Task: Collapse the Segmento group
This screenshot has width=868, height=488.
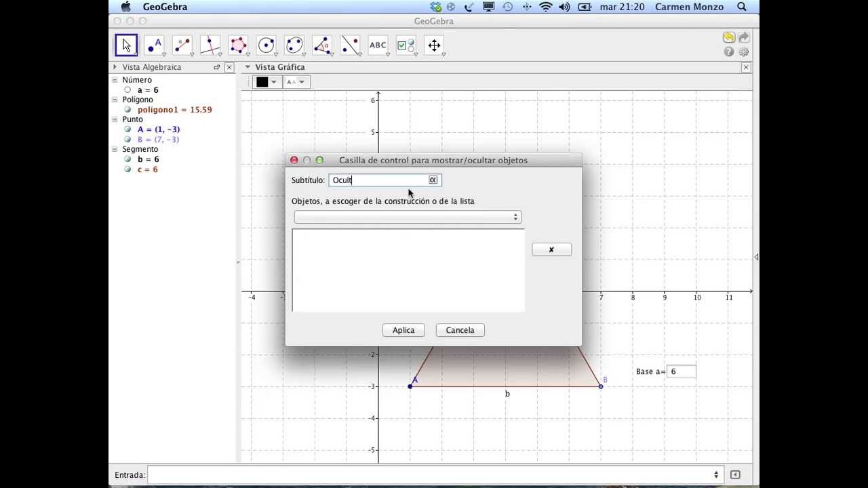Action: pyautogui.click(x=115, y=149)
